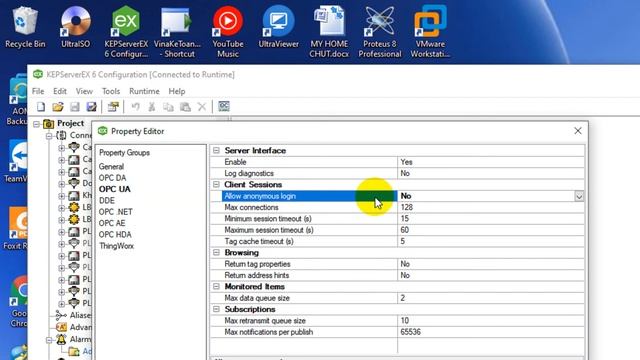Open KEPServerEX 6 Configuration desktop shortcut

click(x=126, y=33)
